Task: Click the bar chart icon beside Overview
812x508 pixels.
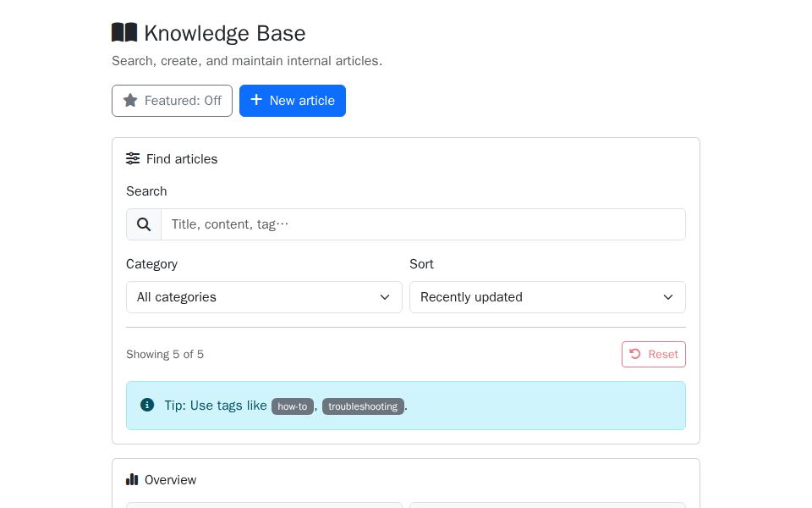Action: pos(133,479)
